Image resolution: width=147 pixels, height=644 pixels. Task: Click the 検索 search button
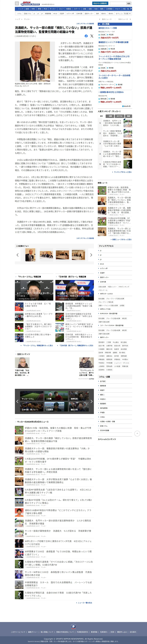tap(129, 4)
